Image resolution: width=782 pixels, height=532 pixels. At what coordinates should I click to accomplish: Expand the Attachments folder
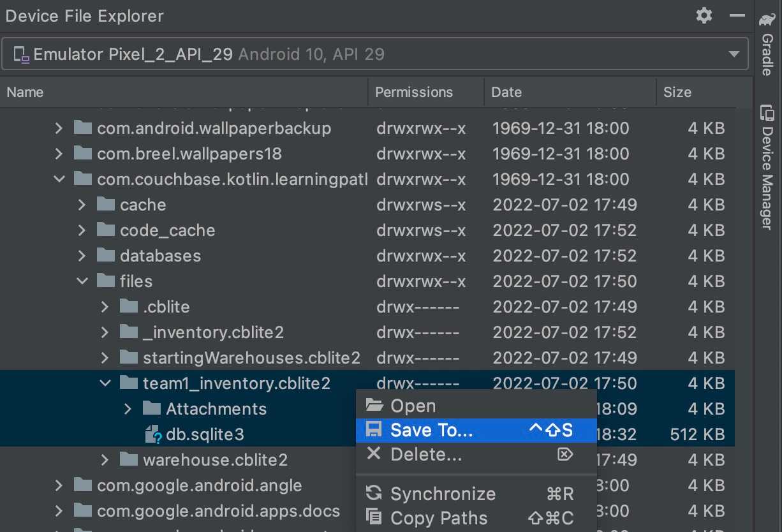pos(128,409)
